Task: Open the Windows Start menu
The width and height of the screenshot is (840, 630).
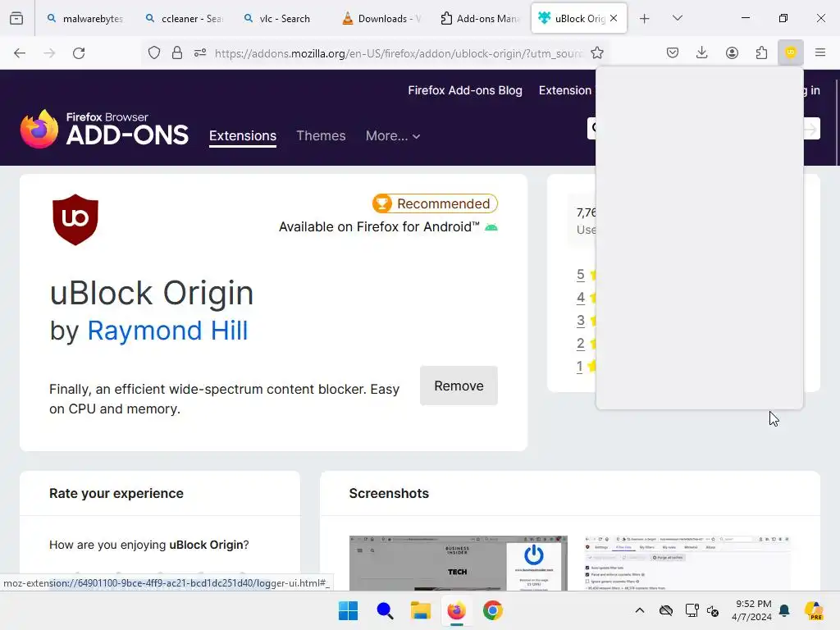Action: (x=348, y=610)
